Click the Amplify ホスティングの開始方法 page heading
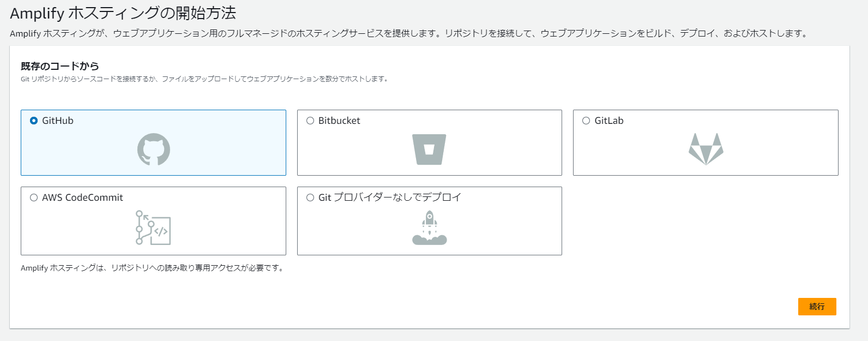868x341 pixels. tap(123, 13)
